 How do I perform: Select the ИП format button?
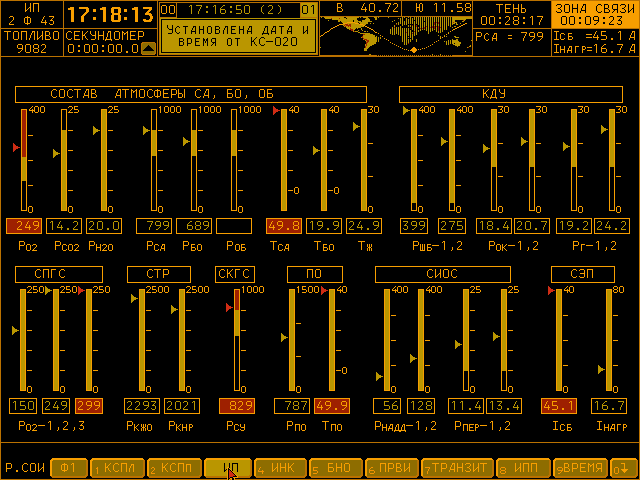click(x=227, y=467)
